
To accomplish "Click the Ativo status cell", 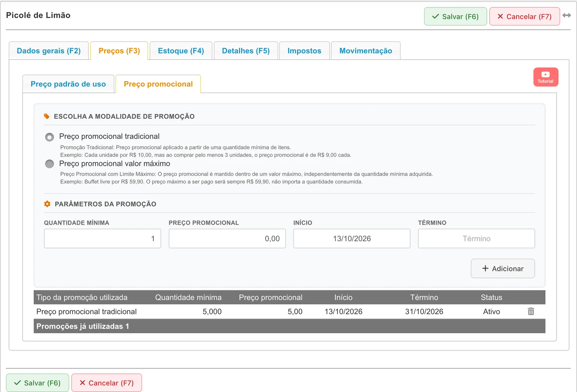I will coord(491,312).
